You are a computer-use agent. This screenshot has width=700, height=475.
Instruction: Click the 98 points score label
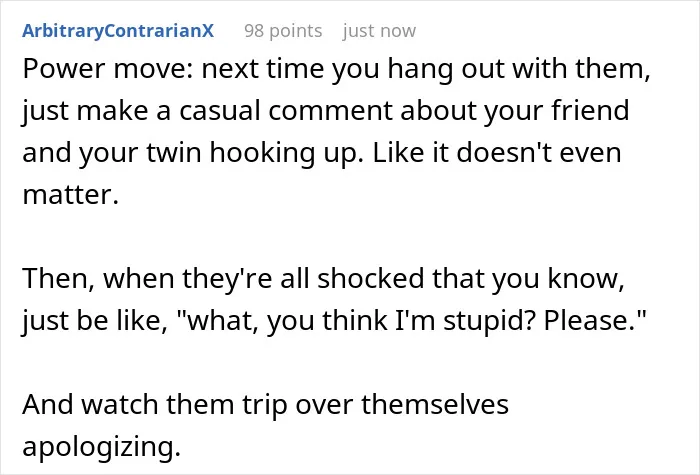click(283, 31)
